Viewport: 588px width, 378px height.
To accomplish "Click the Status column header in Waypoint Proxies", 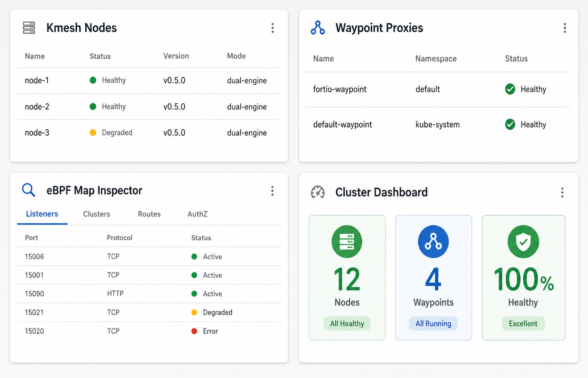I will tap(516, 59).
